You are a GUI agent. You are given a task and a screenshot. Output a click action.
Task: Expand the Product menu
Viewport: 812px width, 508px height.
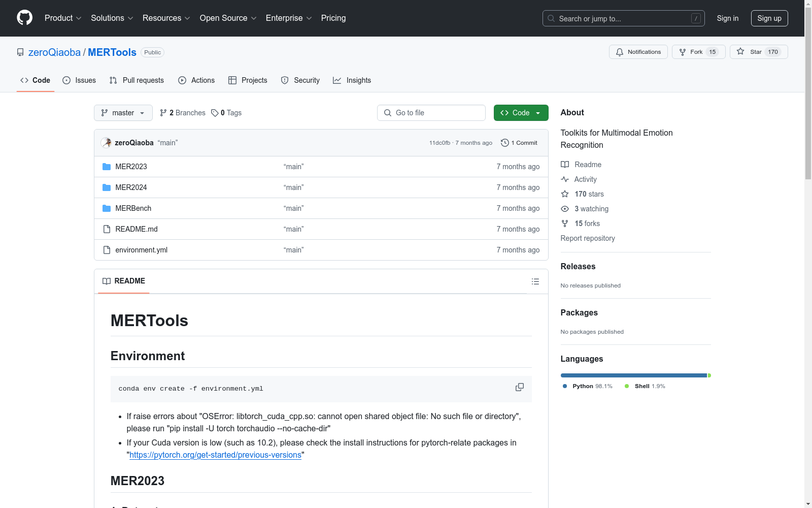coord(63,18)
